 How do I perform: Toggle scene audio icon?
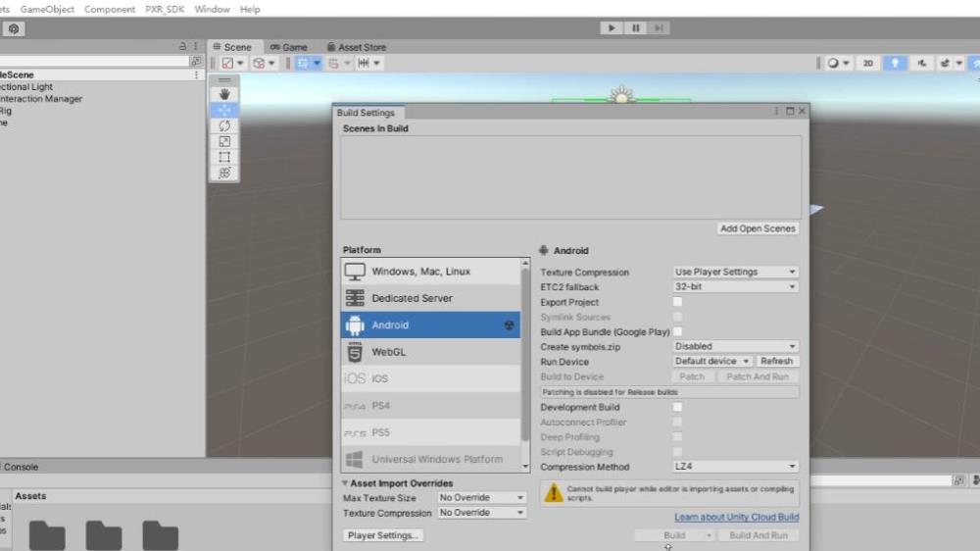(x=922, y=63)
